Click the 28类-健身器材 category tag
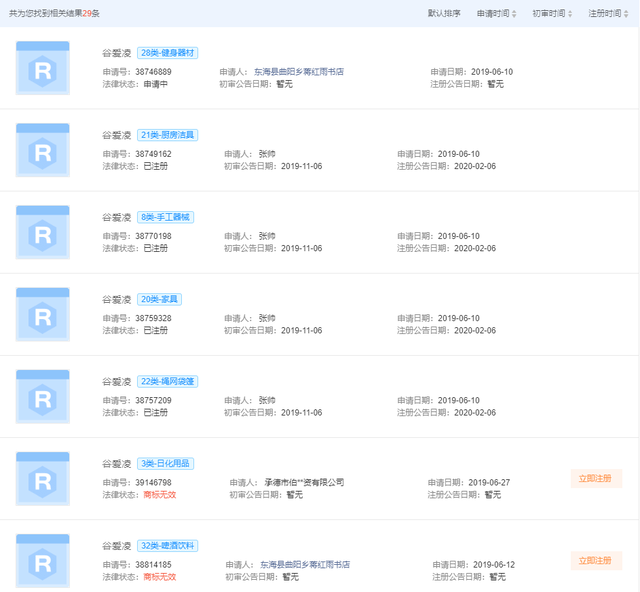Screen dimensions: 640x592 [x=167, y=52]
